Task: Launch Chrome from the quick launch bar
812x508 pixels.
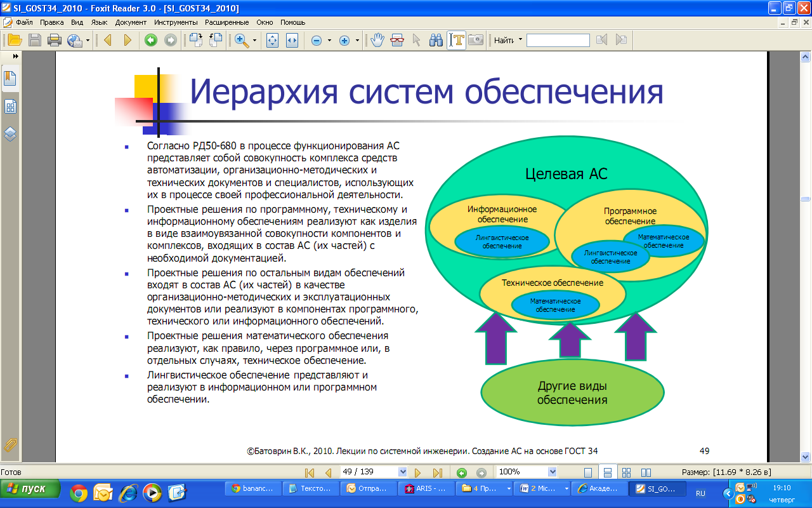Action: [x=79, y=492]
